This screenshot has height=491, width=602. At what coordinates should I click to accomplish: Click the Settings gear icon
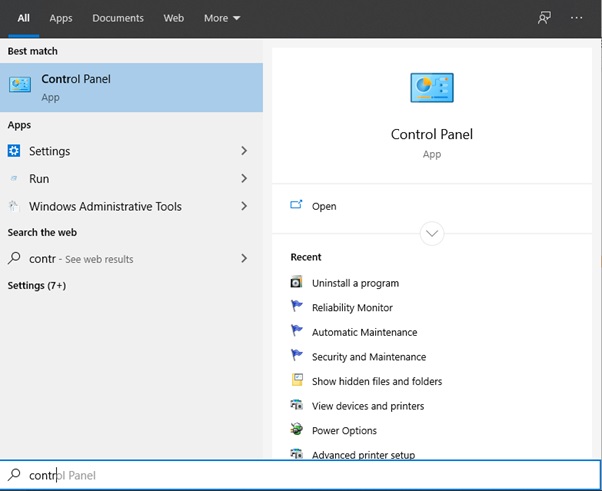(14, 151)
